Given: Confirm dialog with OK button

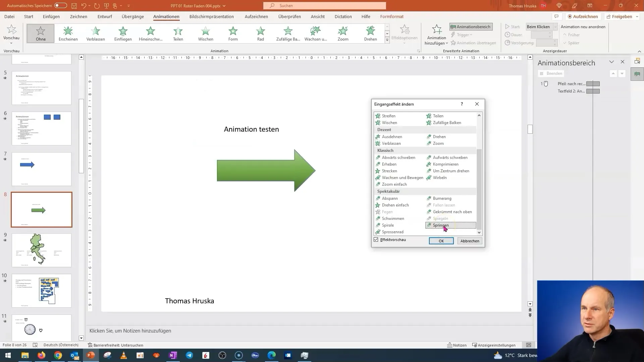Looking at the screenshot, I should tap(441, 241).
